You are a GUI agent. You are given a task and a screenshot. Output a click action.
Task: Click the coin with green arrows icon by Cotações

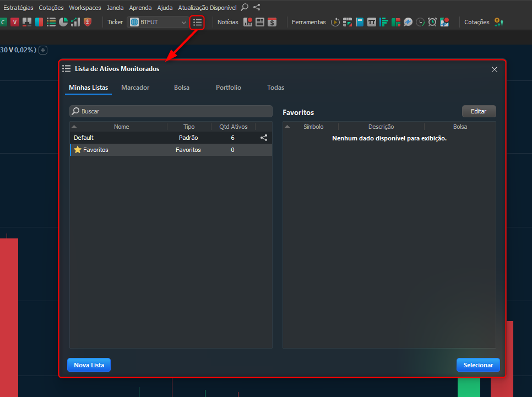coord(499,23)
